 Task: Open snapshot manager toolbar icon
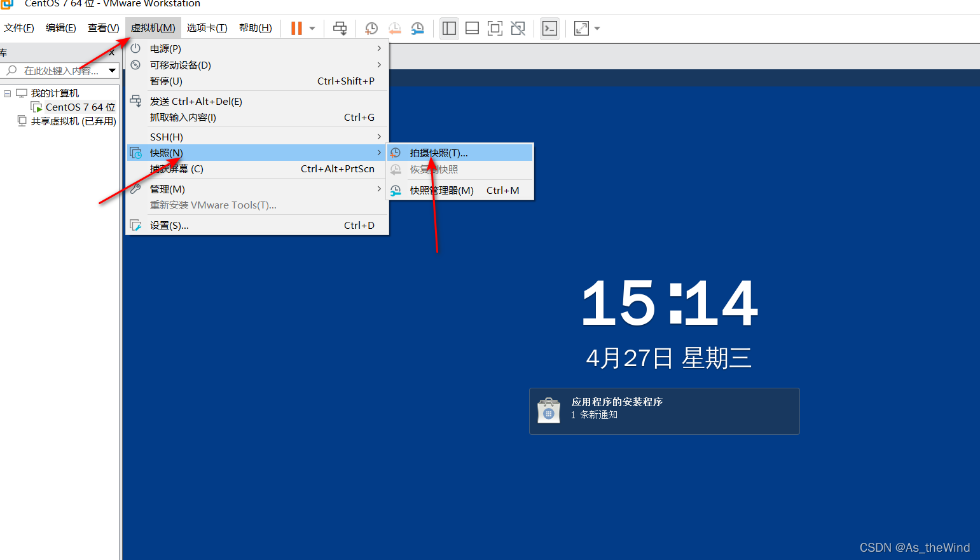tap(417, 28)
